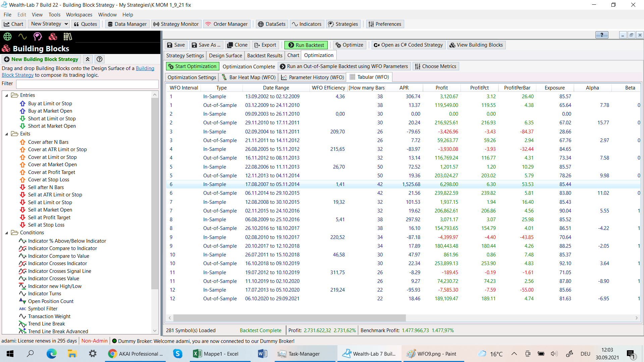Switch to Bar Heat Map (WFO) tab

(x=249, y=77)
